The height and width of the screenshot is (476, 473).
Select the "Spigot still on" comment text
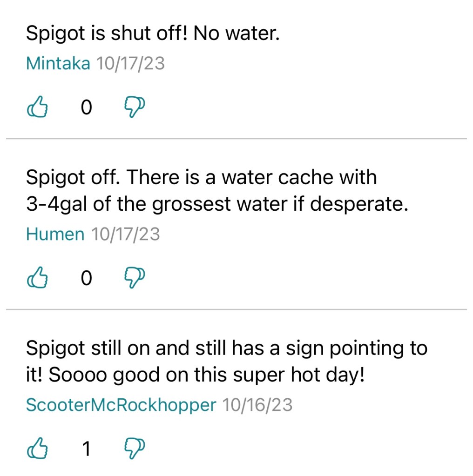click(x=226, y=362)
